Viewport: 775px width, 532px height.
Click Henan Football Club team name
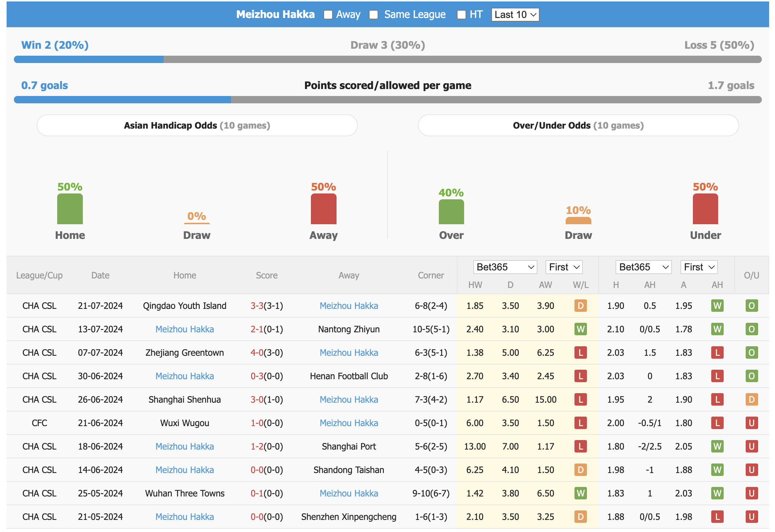coord(349,376)
